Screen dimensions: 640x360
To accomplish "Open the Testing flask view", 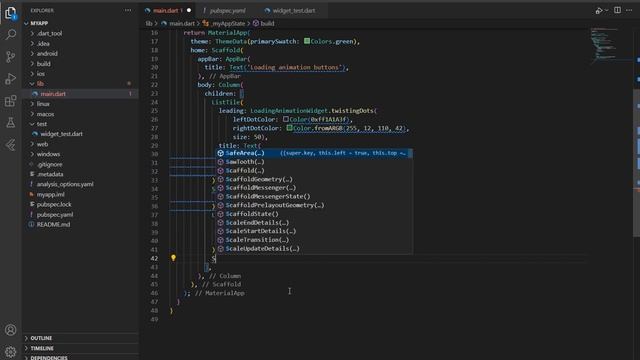I will pos(11,122).
